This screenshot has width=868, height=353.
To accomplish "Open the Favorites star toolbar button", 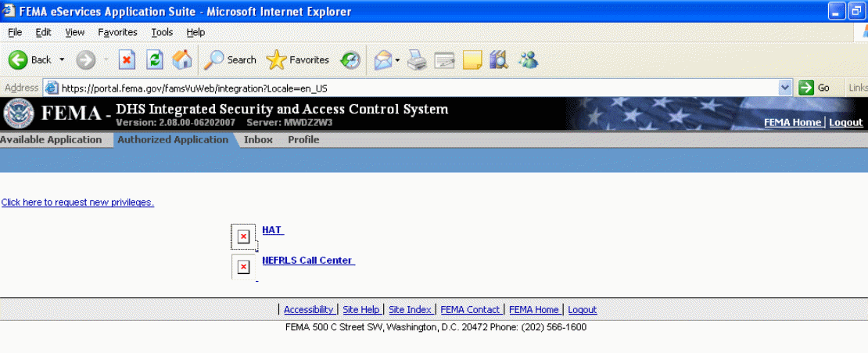I will click(x=298, y=59).
